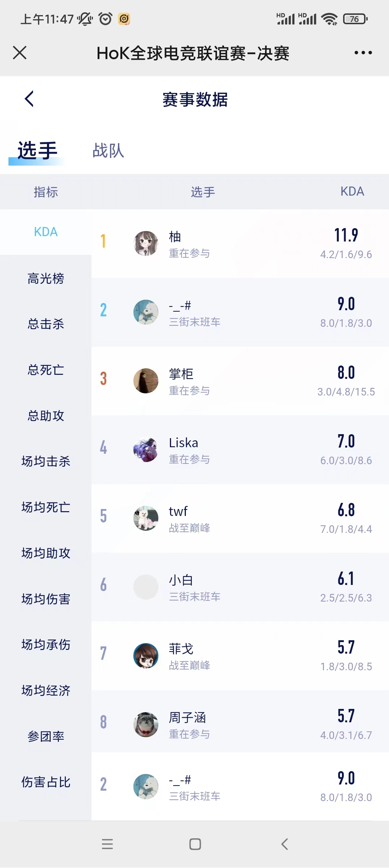The width and height of the screenshot is (389, 868).
Task: Open player 菲戈's entry
Action: [239, 656]
